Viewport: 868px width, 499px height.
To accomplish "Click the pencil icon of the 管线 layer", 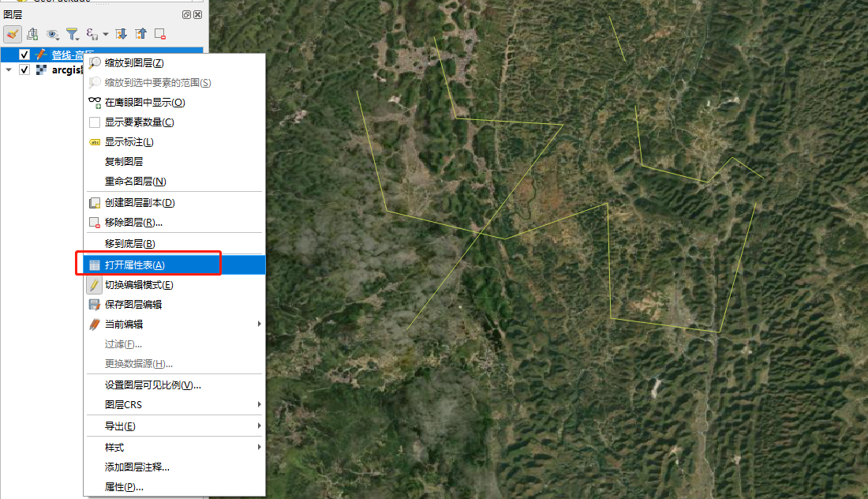I will click(x=41, y=54).
